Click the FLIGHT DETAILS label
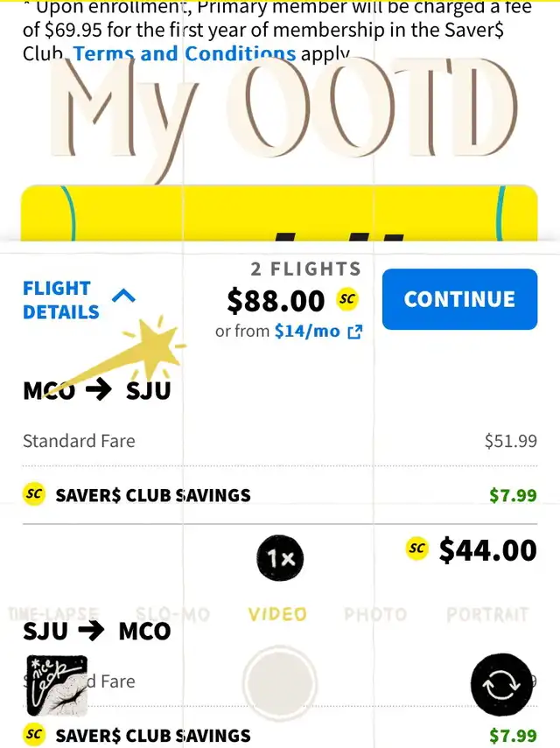 point(61,300)
